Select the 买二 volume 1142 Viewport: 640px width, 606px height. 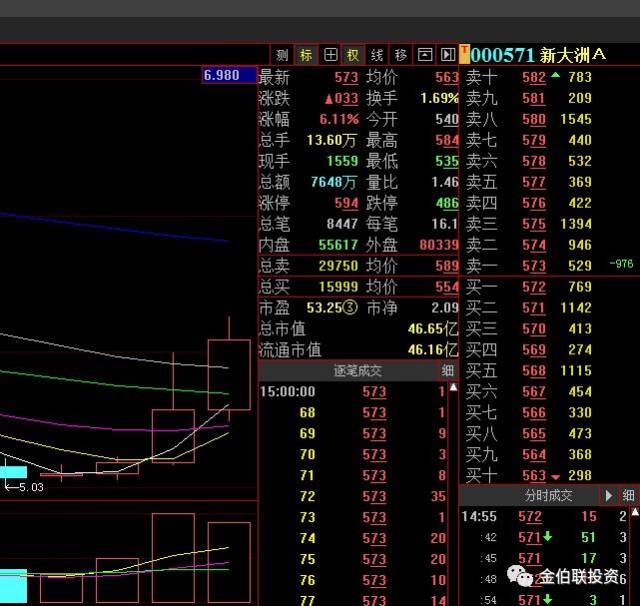(576, 308)
